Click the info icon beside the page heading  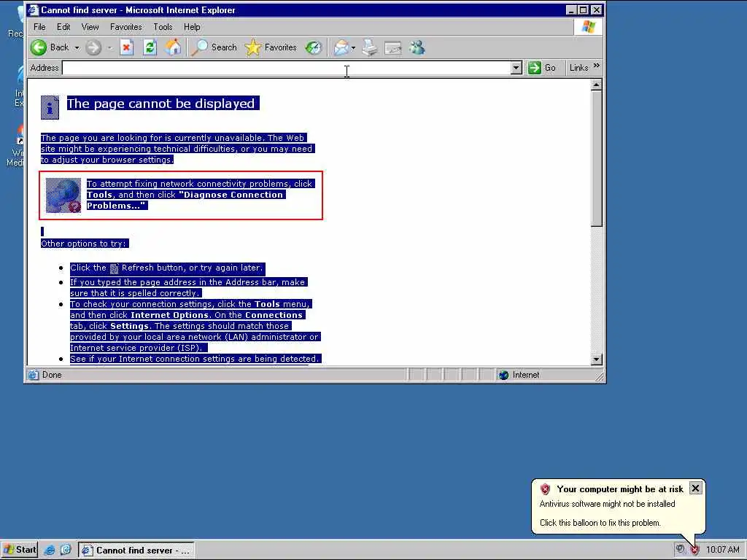coord(50,107)
